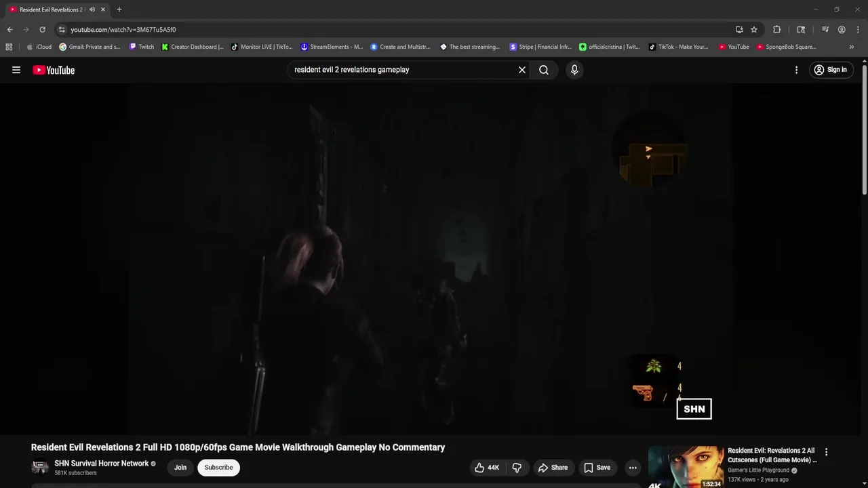Clear the search query with the X
Viewport: 868px width, 488px height.
coord(522,70)
